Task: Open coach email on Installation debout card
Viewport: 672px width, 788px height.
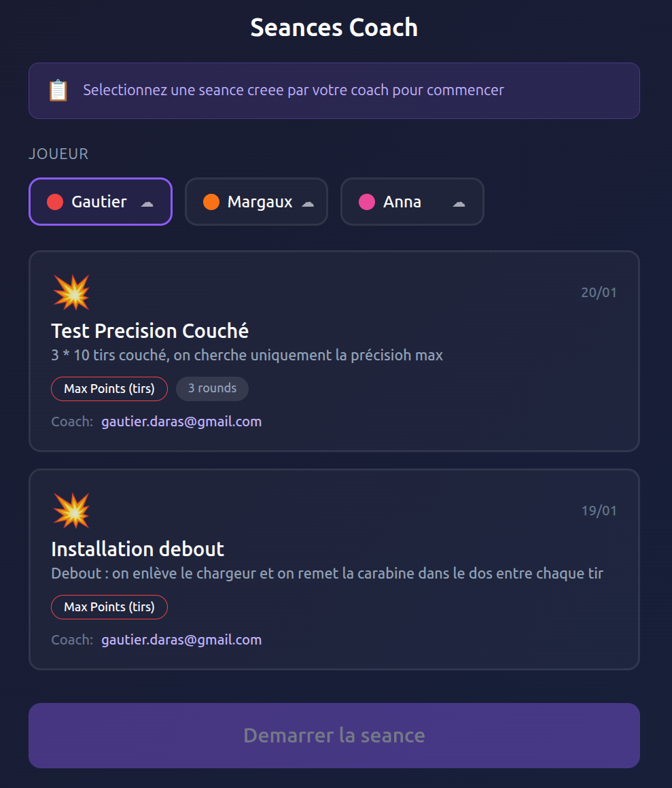Action: pyautogui.click(x=181, y=640)
